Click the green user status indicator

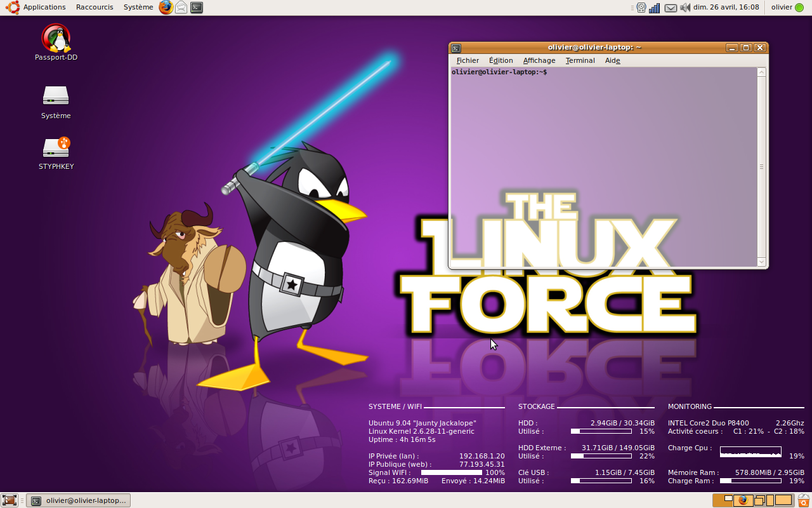799,8
